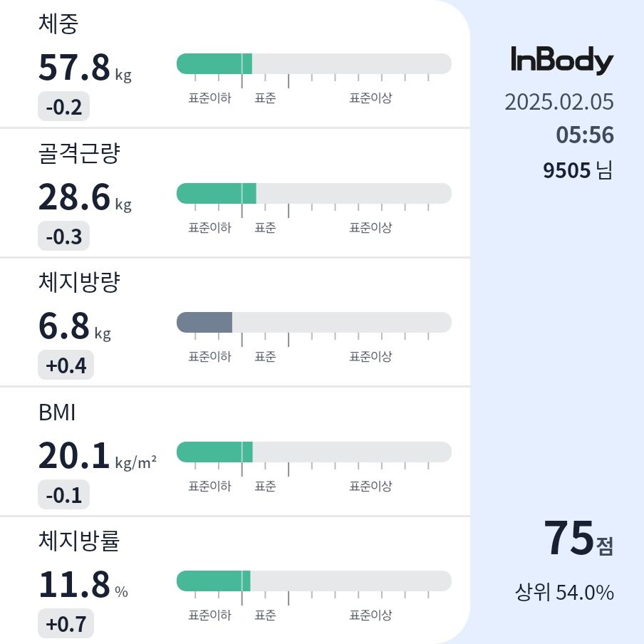Click the 11.8 % body fat value
Image resolution: width=644 pixels, height=644 pixels.
(83, 585)
